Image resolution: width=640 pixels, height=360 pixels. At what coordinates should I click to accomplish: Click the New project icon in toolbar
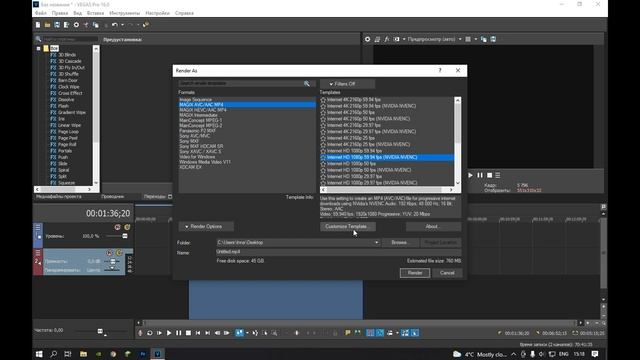pos(38,25)
